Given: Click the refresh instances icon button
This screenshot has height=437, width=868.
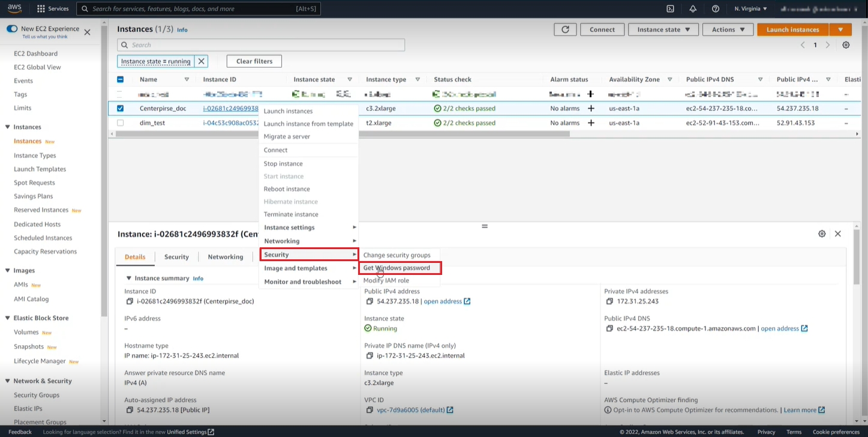Looking at the screenshot, I should click(x=565, y=29).
